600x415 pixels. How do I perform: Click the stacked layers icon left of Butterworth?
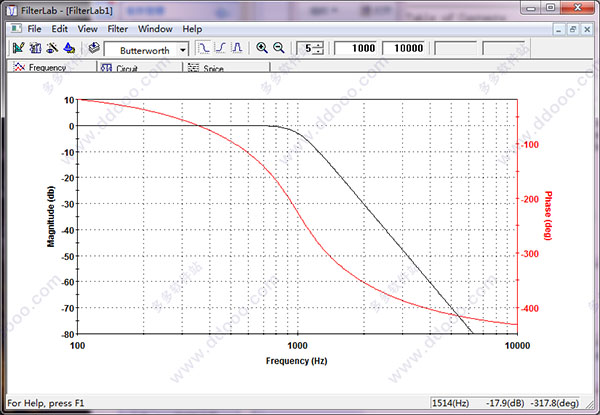94,48
